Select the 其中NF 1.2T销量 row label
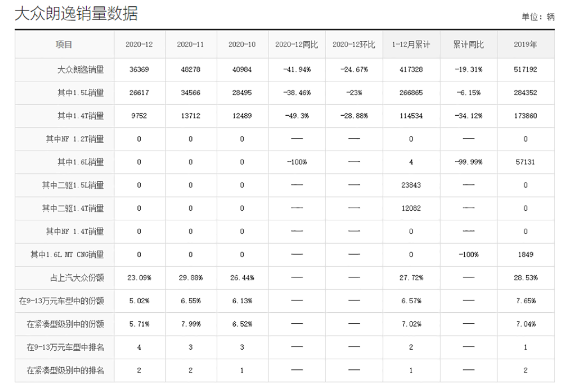Screen dimensions: 571x392 tap(75, 139)
